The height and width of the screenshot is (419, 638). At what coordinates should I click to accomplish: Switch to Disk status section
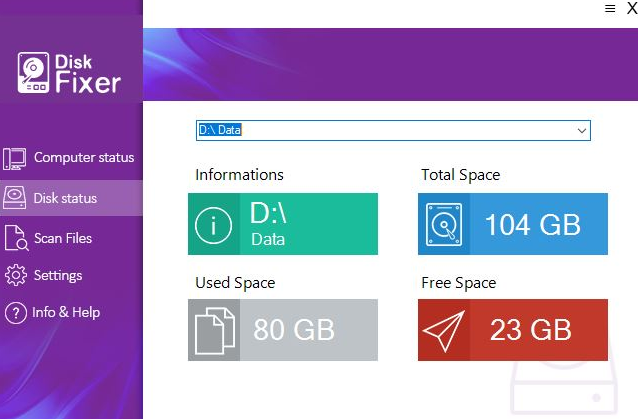click(x=71, y=198)
